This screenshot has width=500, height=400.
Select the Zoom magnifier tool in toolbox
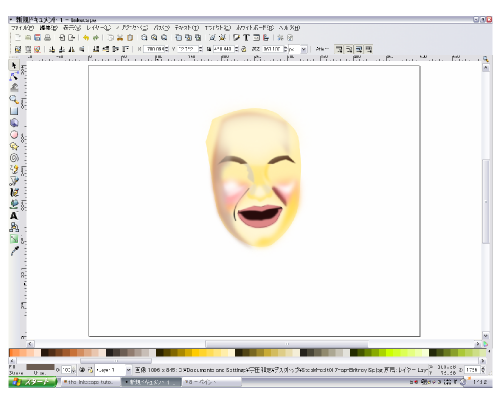[x=14, y=99]
